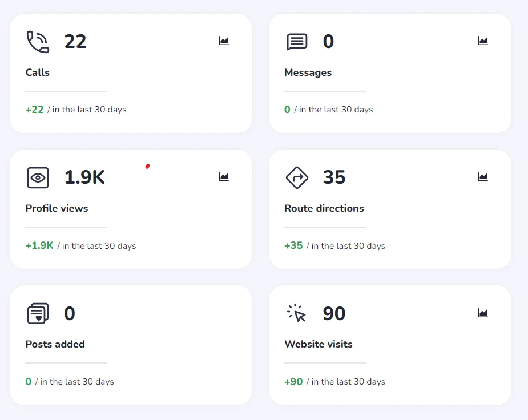Image resolution: width=528 pixels, height=420 pixels.
Task: Click the large 90 website visits count
Action: [x=334, y=313]
